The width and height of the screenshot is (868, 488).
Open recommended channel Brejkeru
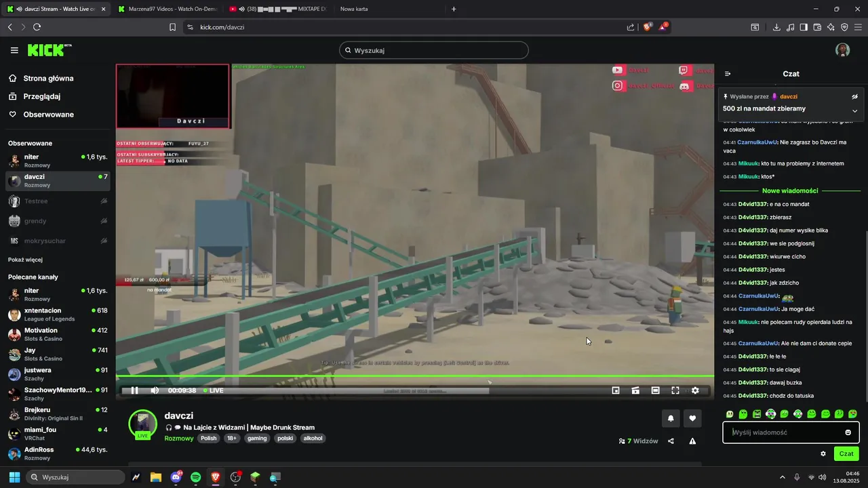click(58, 413)
